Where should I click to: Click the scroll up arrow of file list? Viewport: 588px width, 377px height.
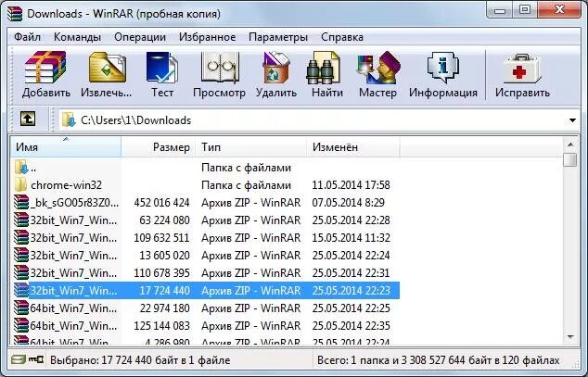click(x=570, y=145)
